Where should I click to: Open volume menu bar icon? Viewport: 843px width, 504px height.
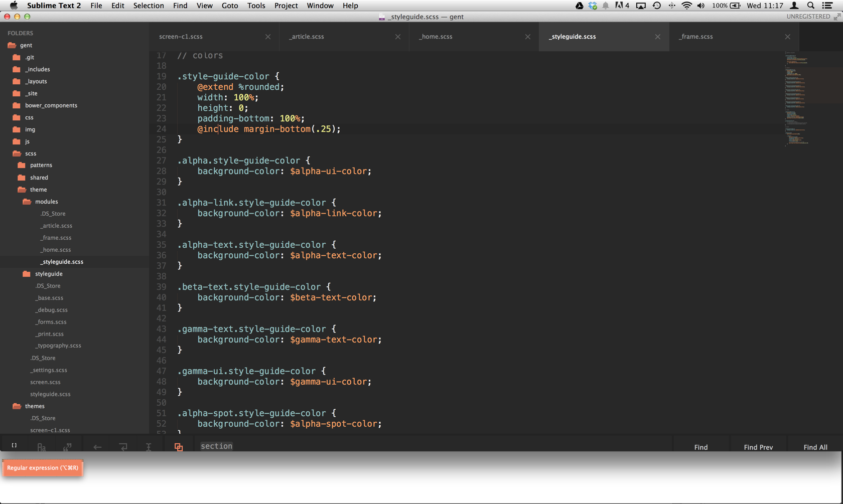click(x=701, y=6)
